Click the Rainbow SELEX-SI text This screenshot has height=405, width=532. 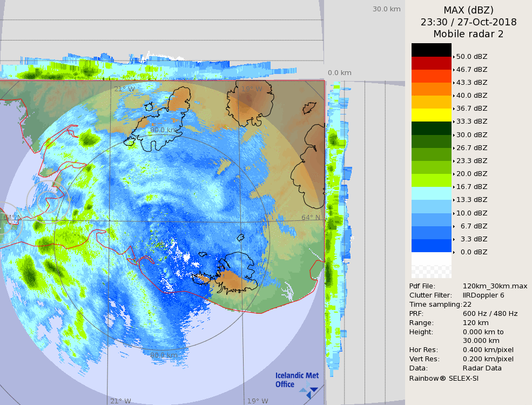[x=443, y=378]
